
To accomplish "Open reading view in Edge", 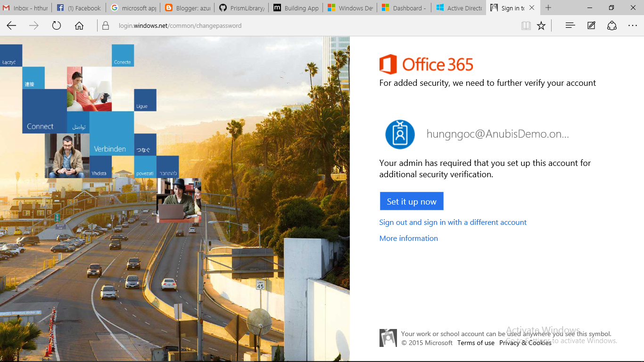I will pos(526,26).
